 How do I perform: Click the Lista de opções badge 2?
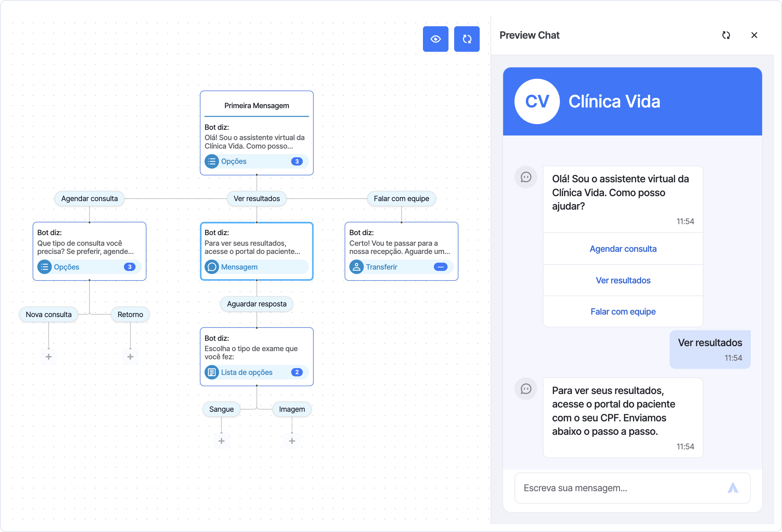click(x=297, y=372)
